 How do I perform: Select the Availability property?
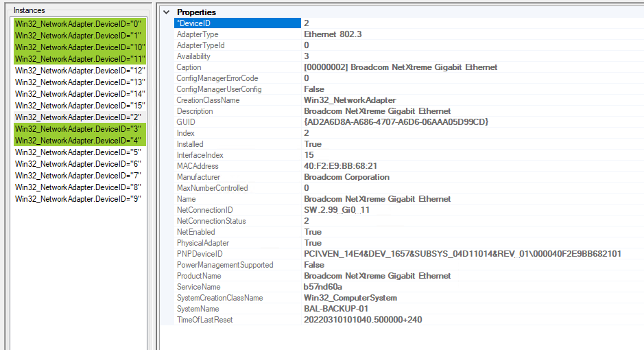[193, 56]
